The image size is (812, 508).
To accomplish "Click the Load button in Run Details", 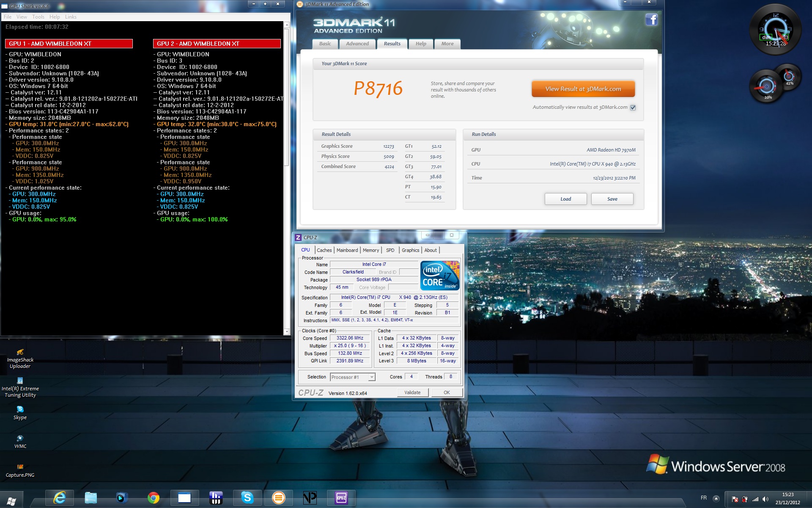I will [565, 199].
